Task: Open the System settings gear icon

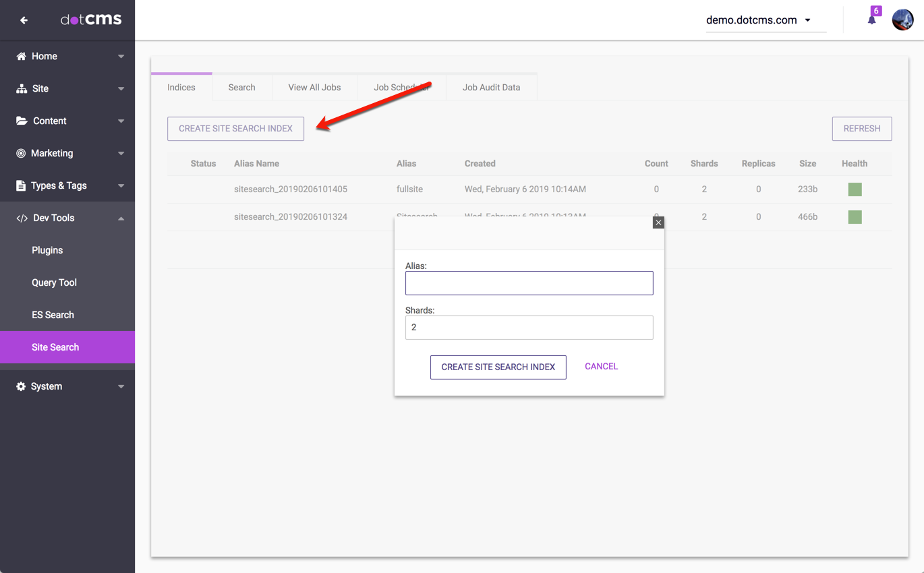Action: (20, 386)
